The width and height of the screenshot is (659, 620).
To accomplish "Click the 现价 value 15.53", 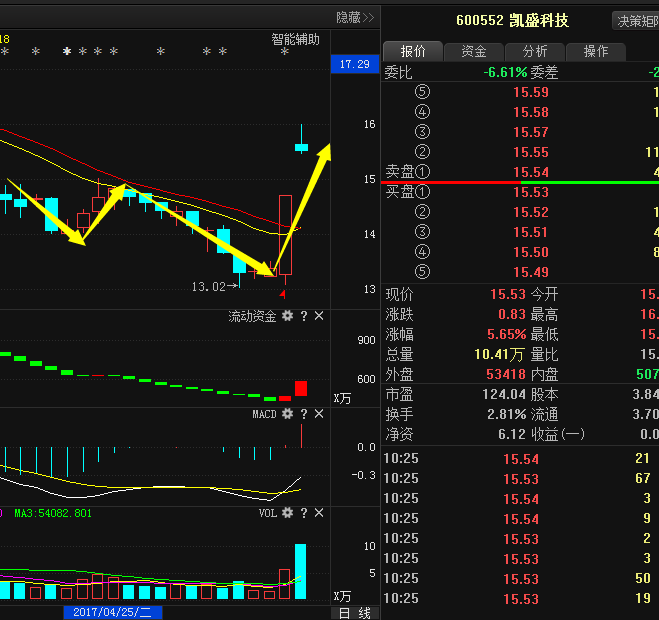I will point(508,294).
